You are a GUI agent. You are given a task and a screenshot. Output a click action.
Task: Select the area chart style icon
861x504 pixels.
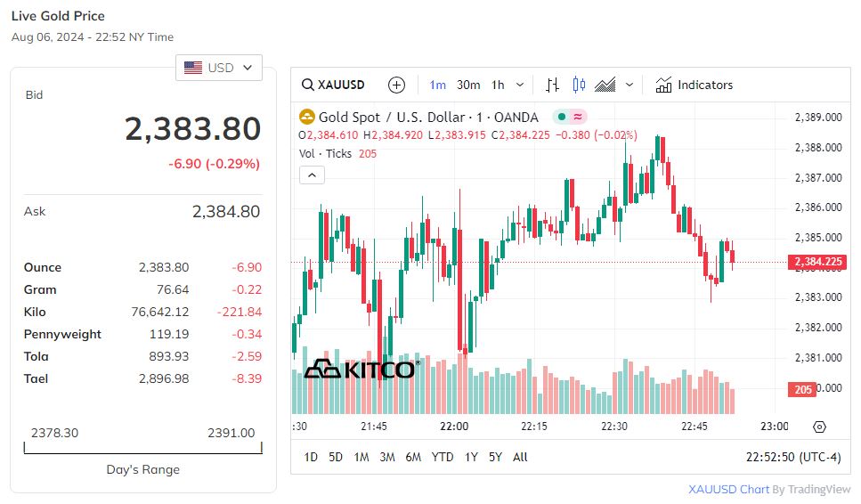coord(605,85)
